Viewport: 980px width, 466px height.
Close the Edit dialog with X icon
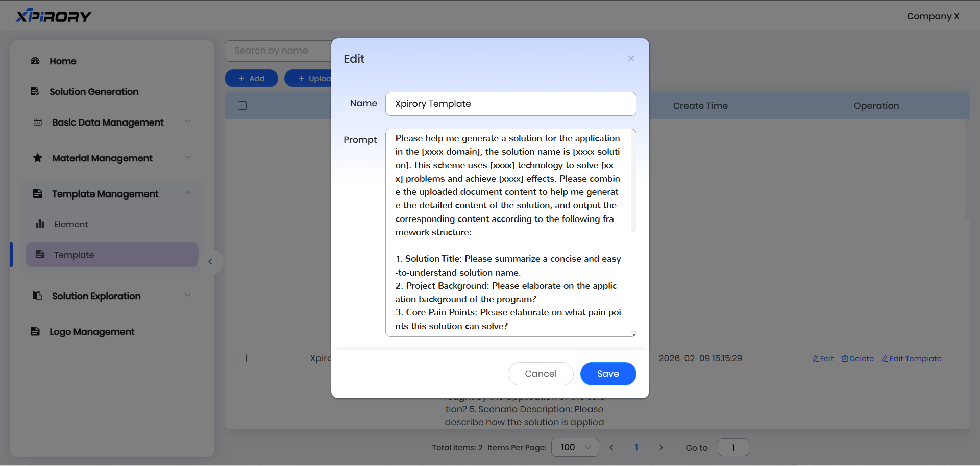pos(631,59)
